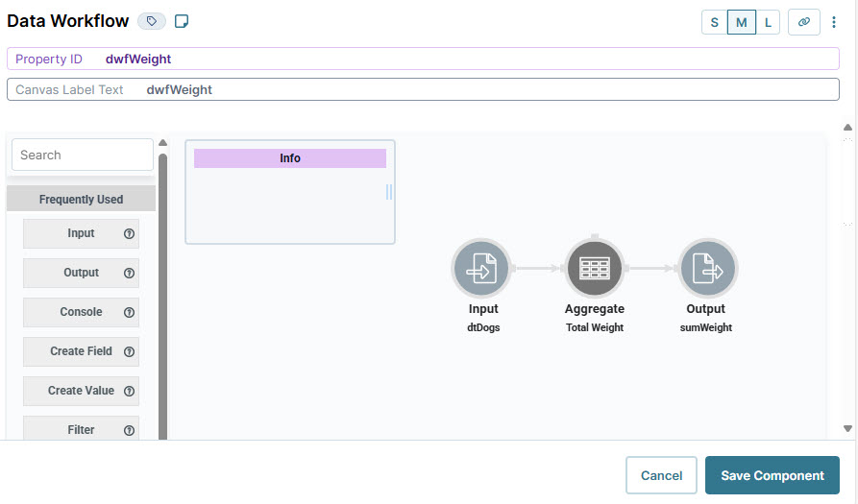The width and height of the screenshot is (858, 504).
Task: Add a Create Field operator from palette
Action: [x=81, y=351]
